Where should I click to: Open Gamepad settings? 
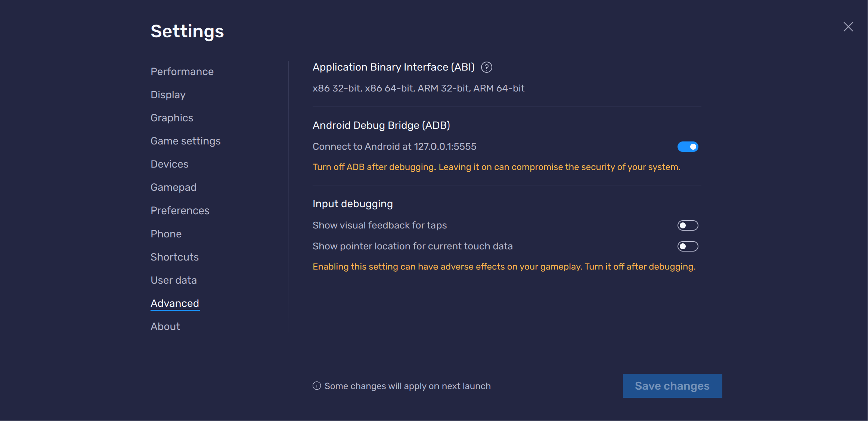pos(173,187)
